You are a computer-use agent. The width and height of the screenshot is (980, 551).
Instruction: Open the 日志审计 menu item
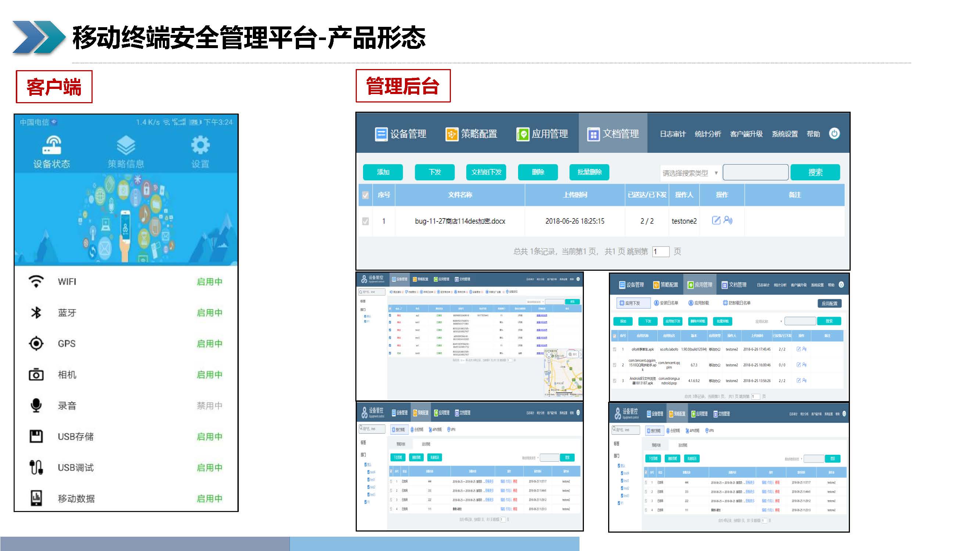pyautogui.click(x=672, y=134)
